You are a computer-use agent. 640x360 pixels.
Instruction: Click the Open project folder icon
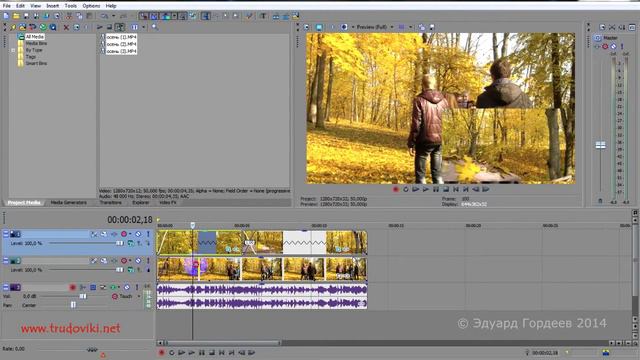tap(16, 16)
